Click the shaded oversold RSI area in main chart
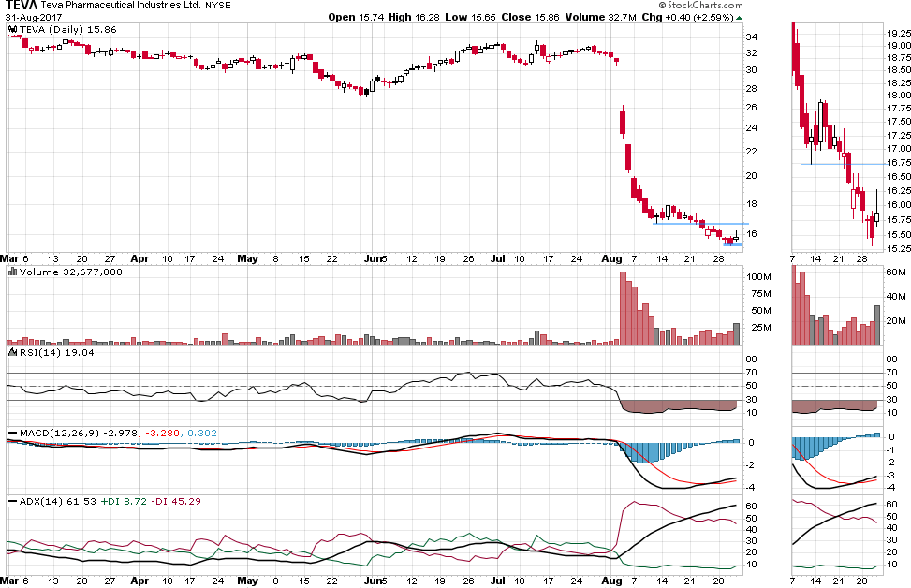This screenshot has height=588, width=911. click(678, 406)
